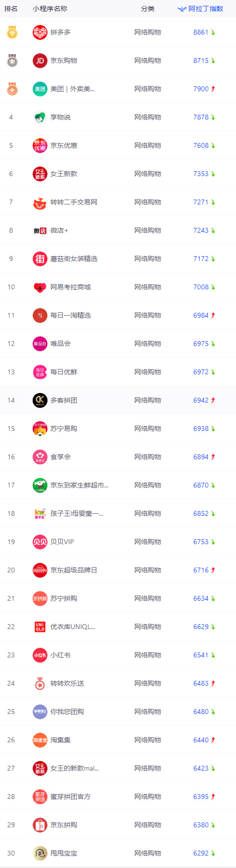Click the gold first-place medal icon
The image size is (236, 868).
coord(12,32)
